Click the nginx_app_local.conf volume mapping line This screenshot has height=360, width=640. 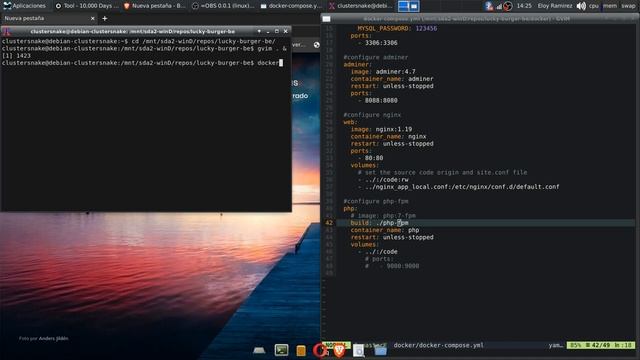(x=458, y=187)
